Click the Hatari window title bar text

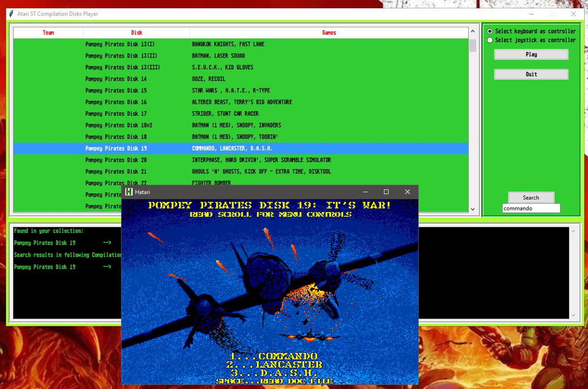click(x=143, y=192)
